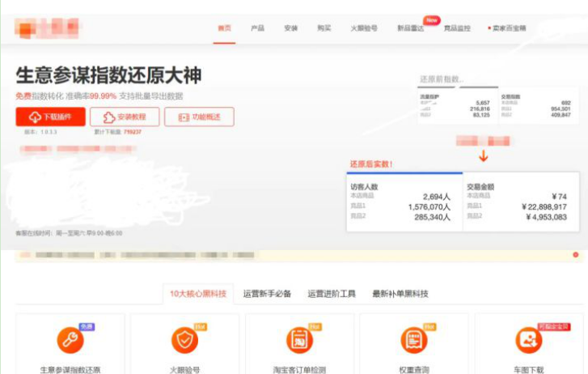Viewport: 588px width, 374px height.
Task: Click the download count 719237
Action: click(133, 132)
